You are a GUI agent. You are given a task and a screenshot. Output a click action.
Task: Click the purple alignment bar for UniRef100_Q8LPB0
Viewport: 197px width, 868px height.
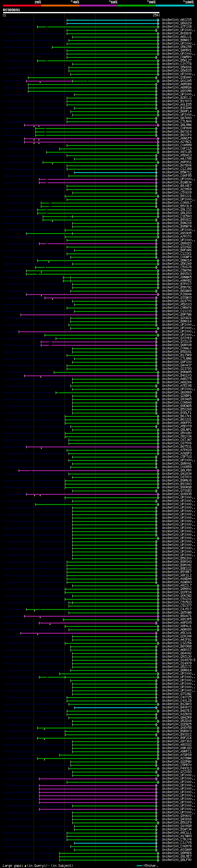pos(89,470)
